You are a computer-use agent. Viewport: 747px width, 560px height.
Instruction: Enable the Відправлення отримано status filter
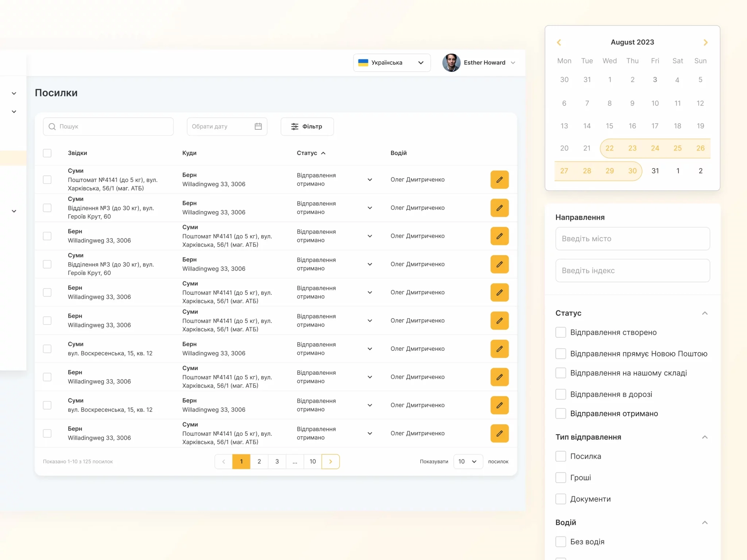click(x=561, y=413)
